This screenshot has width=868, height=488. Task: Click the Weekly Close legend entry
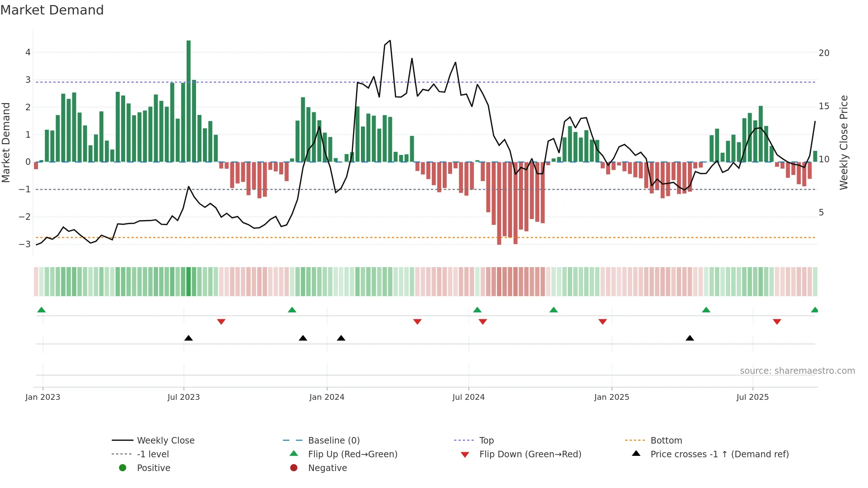tap(153, 440)
